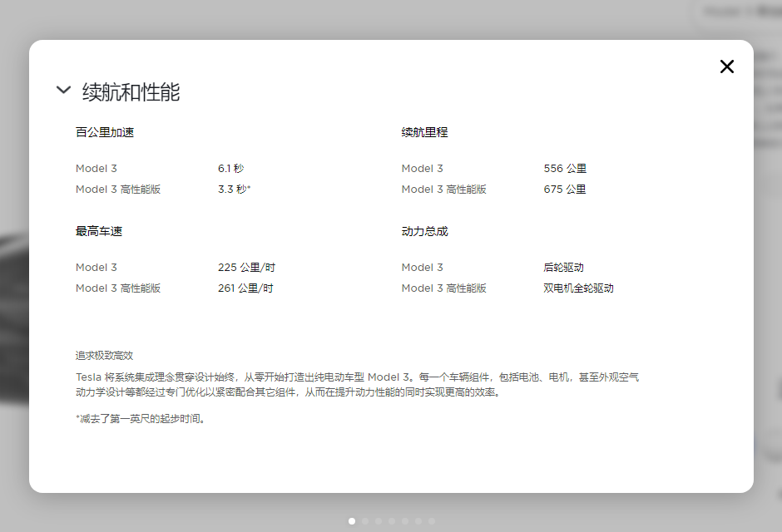
Task: Click the 225 公里/时 top speed value
Action: (x=246, y=268)
